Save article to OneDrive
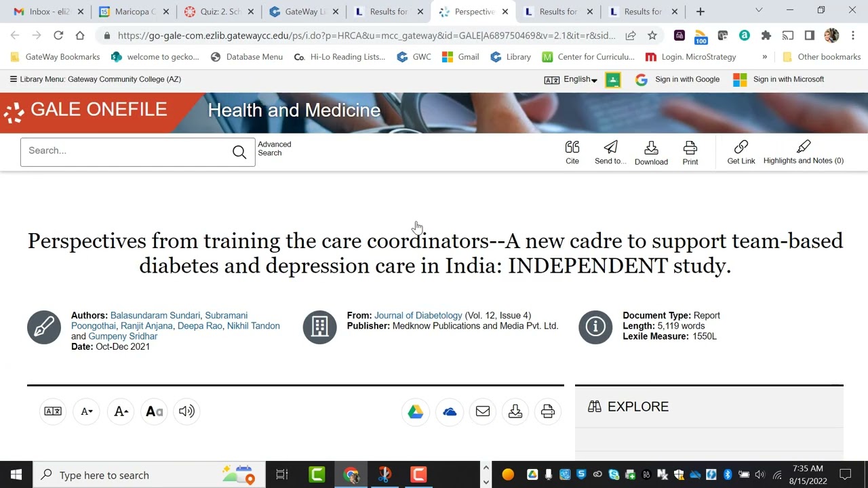This screenshot has width=868, height=488. pos(450,411)
